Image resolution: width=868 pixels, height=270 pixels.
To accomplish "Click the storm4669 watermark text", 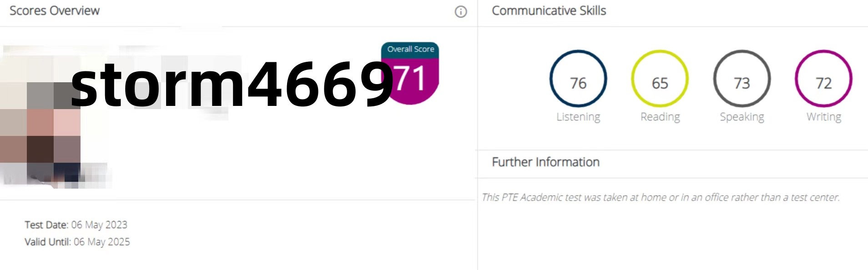I will pos(232,84).
